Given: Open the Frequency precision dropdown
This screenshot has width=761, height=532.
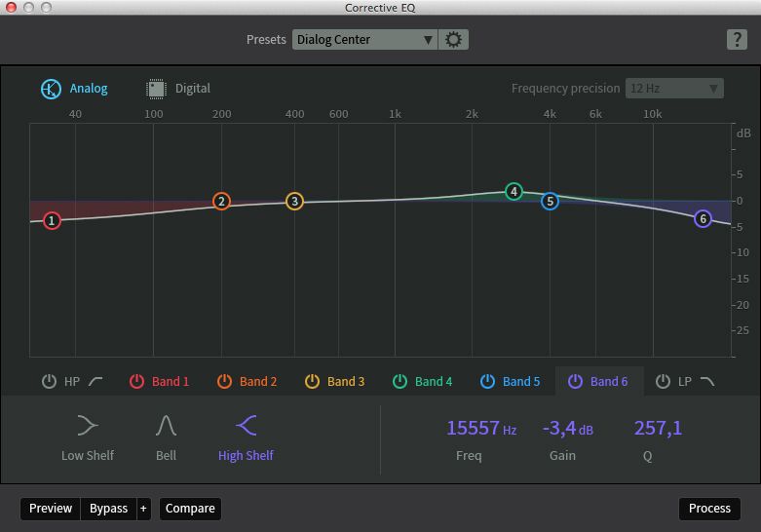Looking at the screenshot, I should 674,89.
